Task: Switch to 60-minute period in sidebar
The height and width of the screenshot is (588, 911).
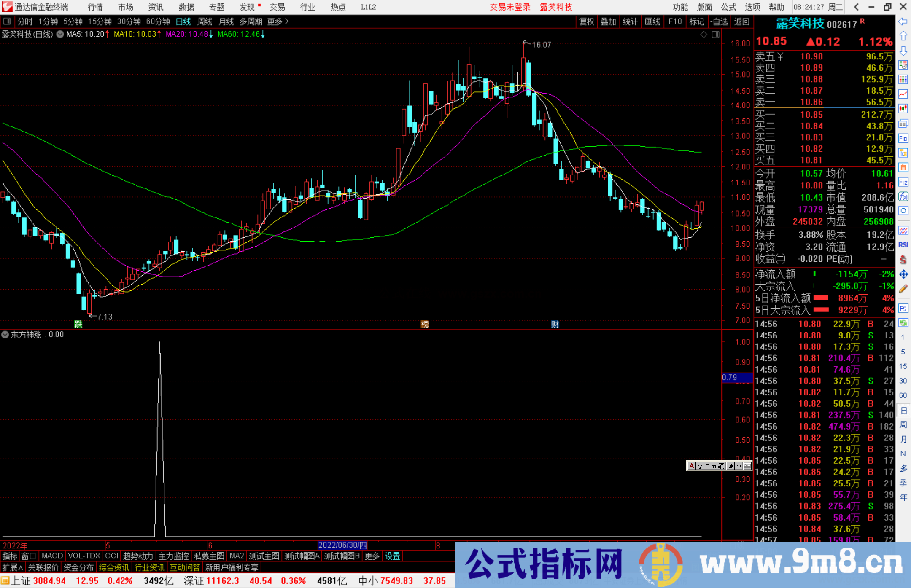Action: point(903,395)
